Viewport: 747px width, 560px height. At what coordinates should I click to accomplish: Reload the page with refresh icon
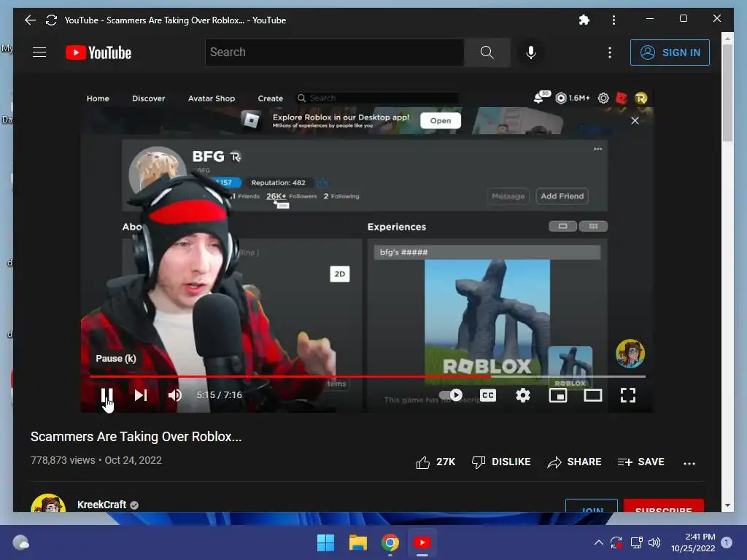[x=52, y=20]
